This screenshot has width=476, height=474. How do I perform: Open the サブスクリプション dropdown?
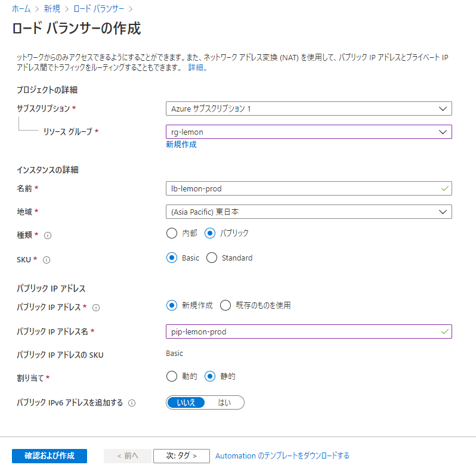coord(309,109)
